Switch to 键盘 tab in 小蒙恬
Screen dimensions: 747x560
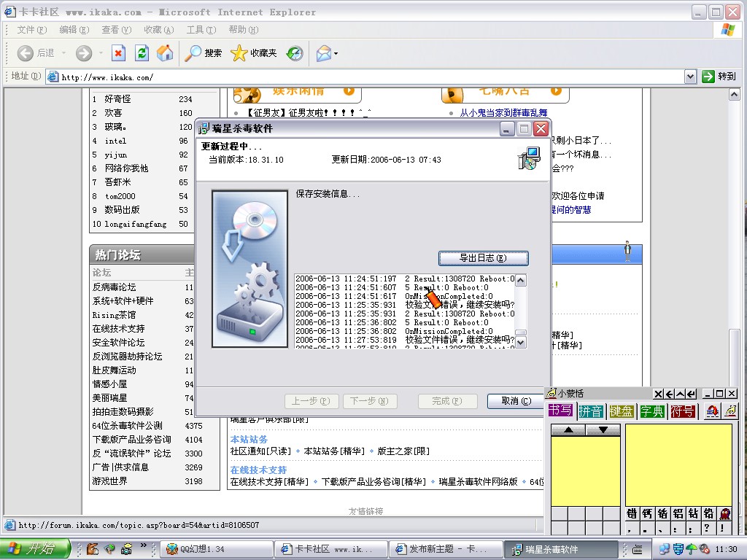tap(622, 411)
